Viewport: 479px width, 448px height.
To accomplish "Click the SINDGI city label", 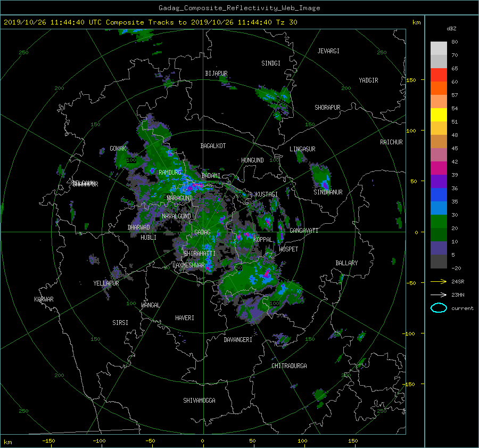I will click(x=271, y=63).
